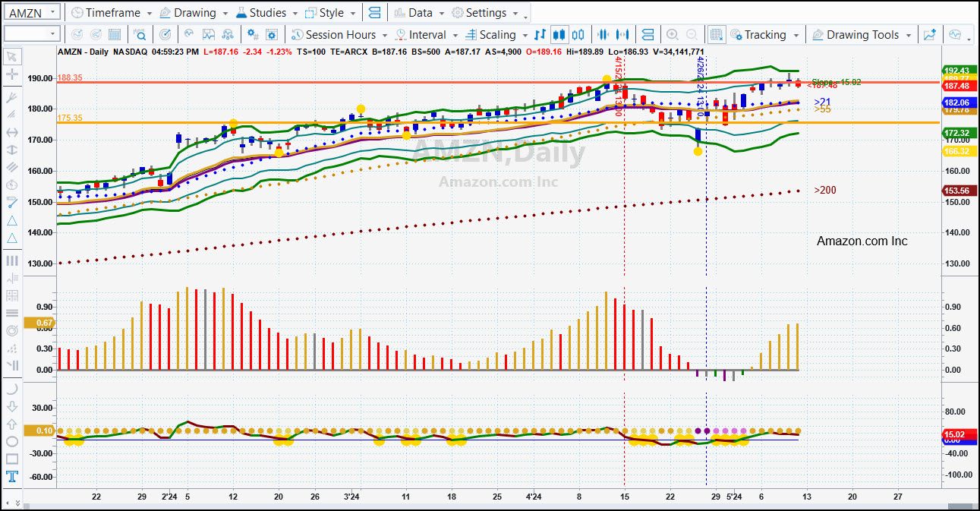Viewport: 980px width, 511px height.
Task: Expand the Data dropdown arrow
Action: coord(441,14)
